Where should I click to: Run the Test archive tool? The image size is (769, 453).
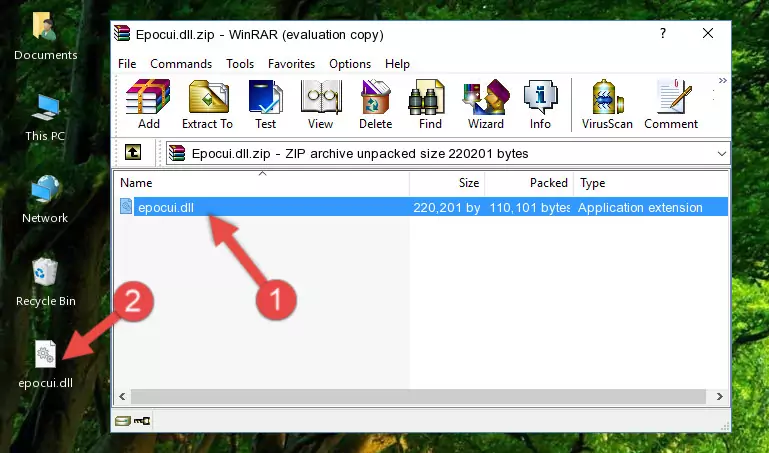pos(265,104)
